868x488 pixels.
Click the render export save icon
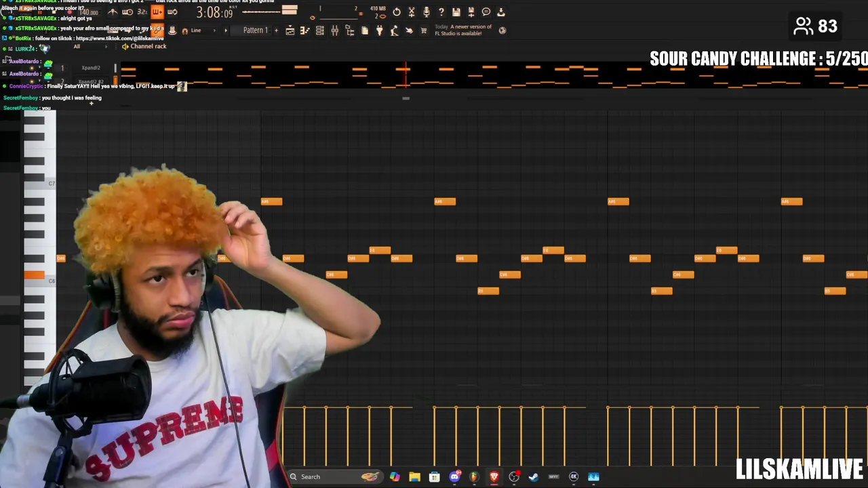pos(471,12)
